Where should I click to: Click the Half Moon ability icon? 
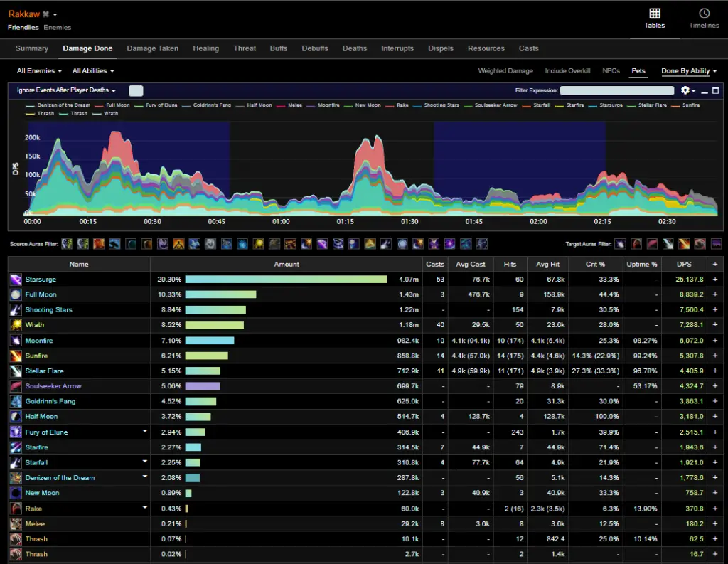point(16,417)
